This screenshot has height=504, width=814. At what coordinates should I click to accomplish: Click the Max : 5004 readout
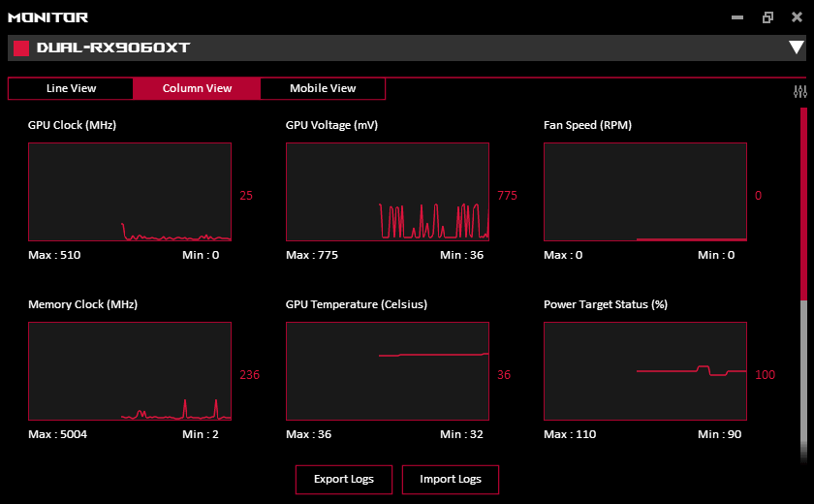click(x=57, y=434)
